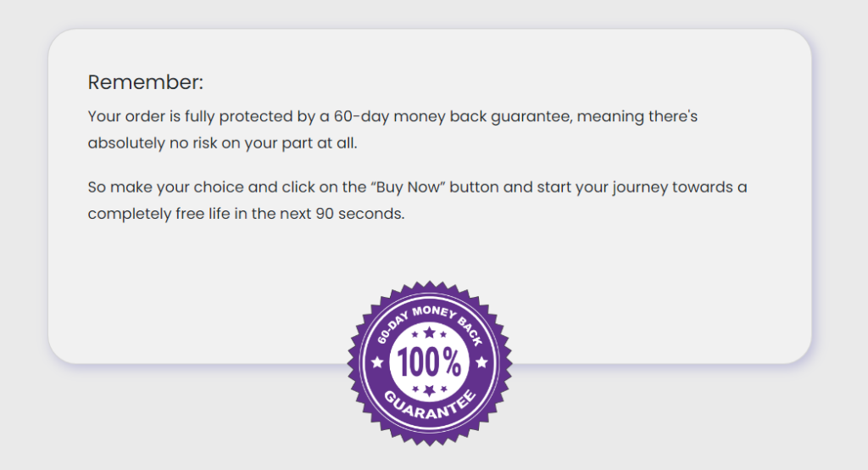The image size is (868, 470).
Task: Click the "60-DAY MONEY BACK" curved badge text
Action: pyautogui.click(x=430, y=323)
